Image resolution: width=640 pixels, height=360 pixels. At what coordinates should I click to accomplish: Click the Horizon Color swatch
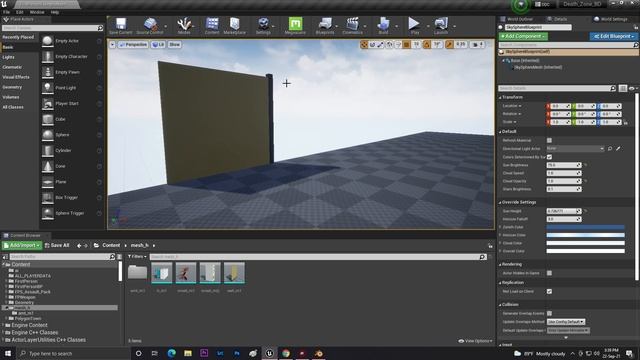(x=585, y=235)
